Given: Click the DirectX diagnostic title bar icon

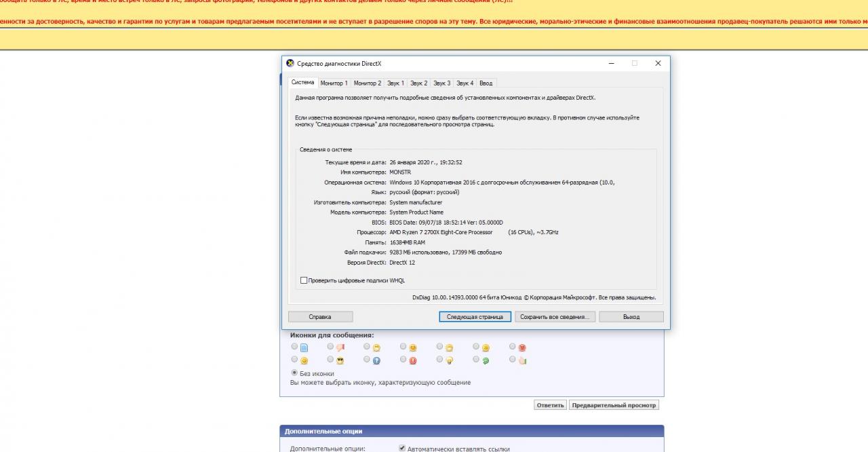Looking at the screenshot, I should click(x=290, y=64).
